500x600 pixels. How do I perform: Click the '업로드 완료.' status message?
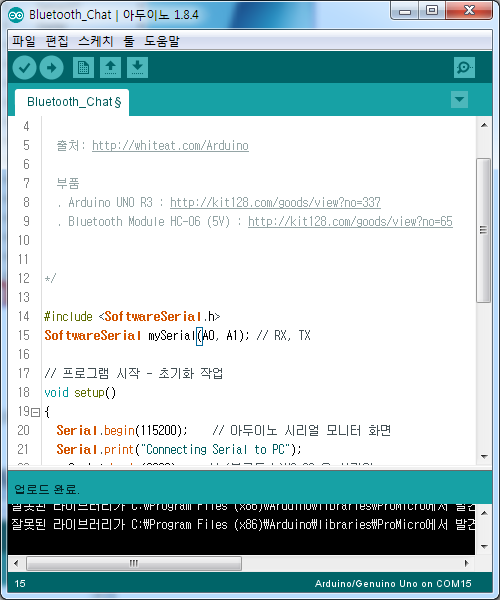click(47, 489)
